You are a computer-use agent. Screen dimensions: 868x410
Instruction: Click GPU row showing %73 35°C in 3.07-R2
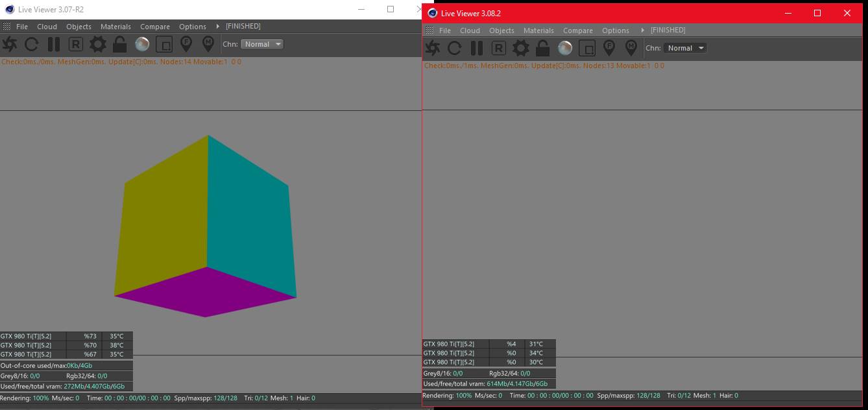point(66,336)
